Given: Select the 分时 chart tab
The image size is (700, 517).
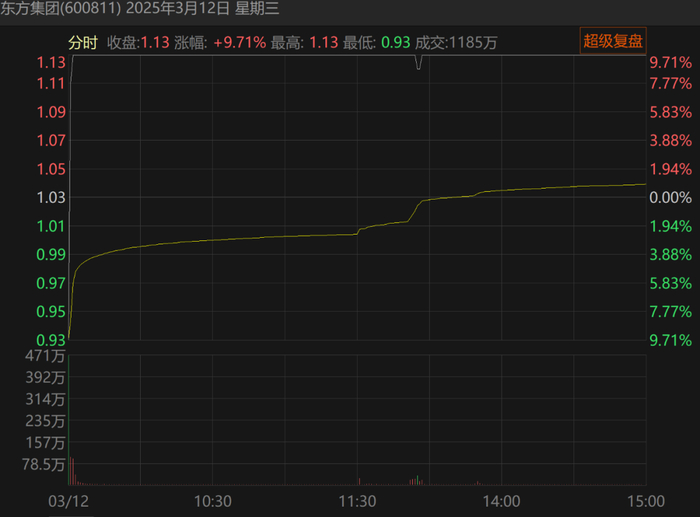Looking at the screenshot, I should [82, 42].
